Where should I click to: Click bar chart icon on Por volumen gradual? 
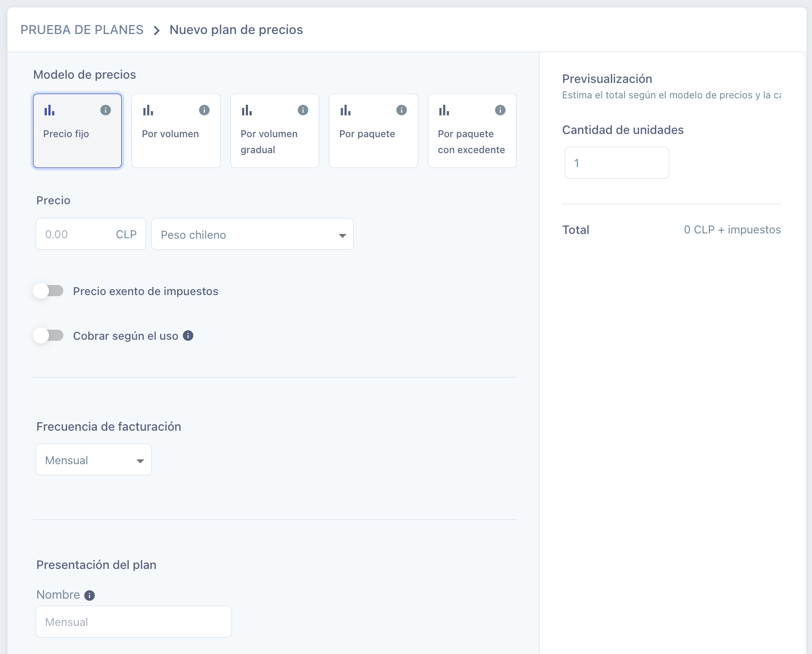[247, 110]
